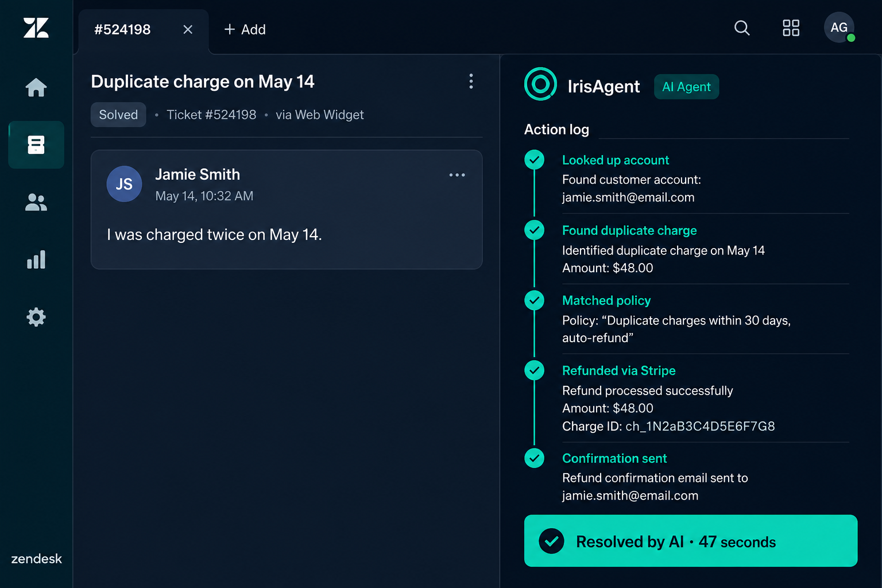The height and width of the screenshot is (588, 882).
Task: Open the Looked up account step
Action: coord(616,160)
